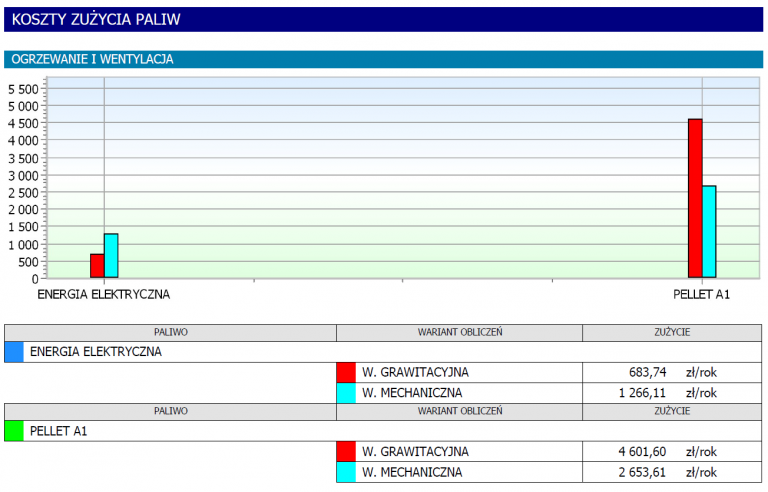Click the red bar for ENERGIA ELEKTRYCZNA
The width and height of the screenshot is (768, 492).
[x=97, y=266]
